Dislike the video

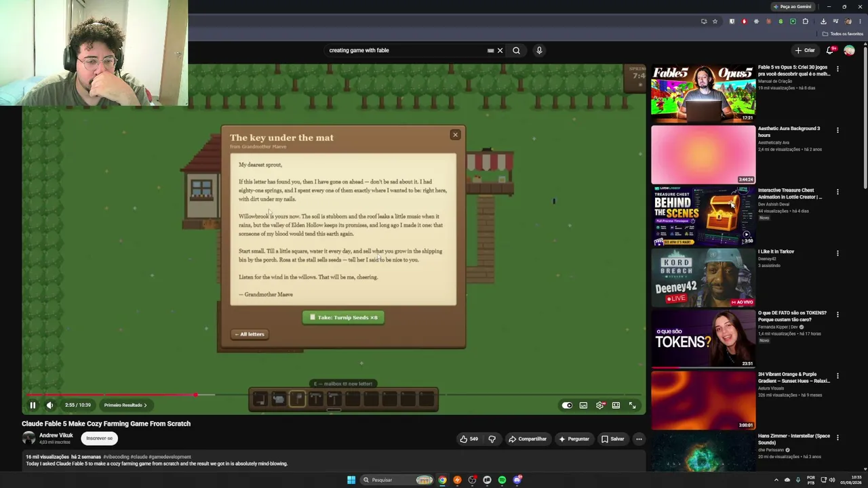(x=492, y=439)
